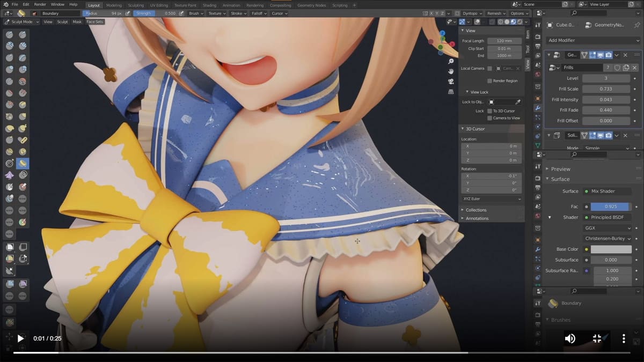
Task: Collapse the 3D Cursor panel
Action: click(x=475, y=129)
